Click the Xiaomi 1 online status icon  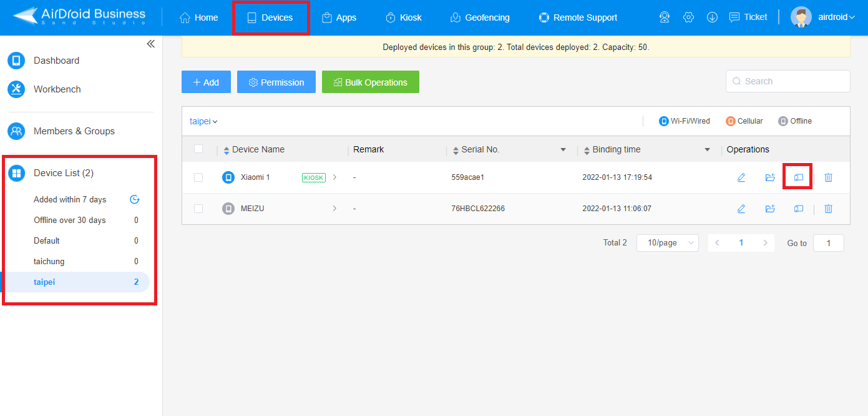click(x=228, y=177)
